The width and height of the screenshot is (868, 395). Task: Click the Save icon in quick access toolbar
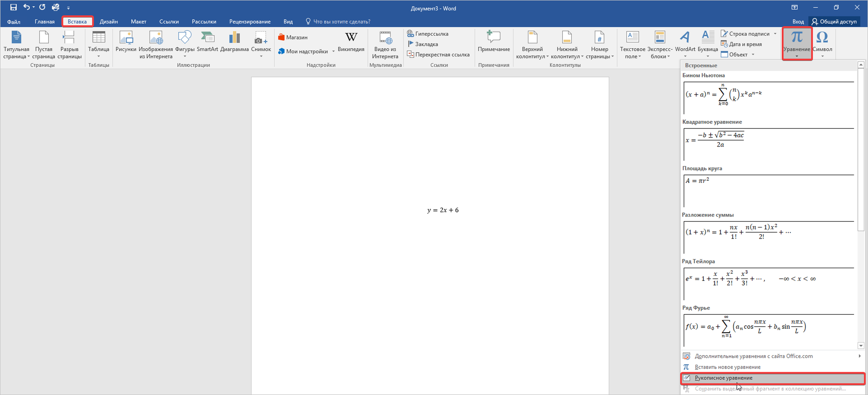point(14,7)
